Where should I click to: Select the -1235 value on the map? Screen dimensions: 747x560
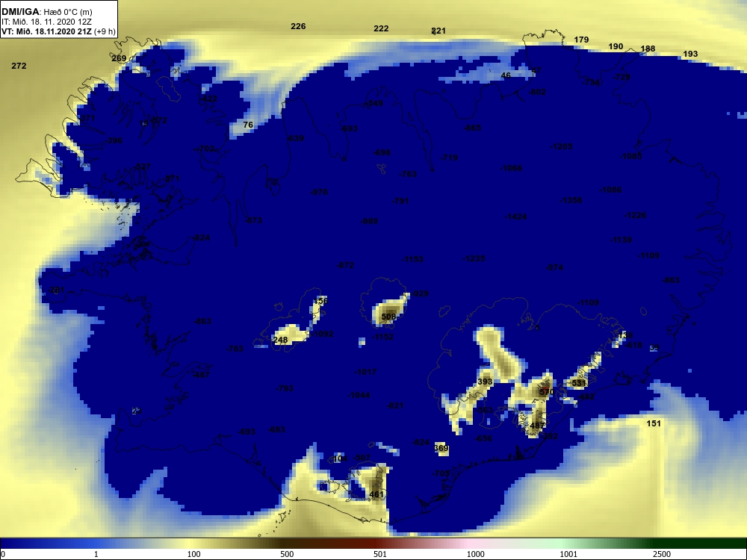coord(474,258)
